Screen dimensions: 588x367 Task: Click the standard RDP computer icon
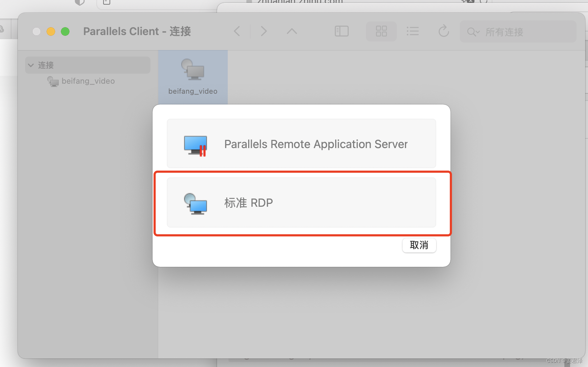tap(196, 204)
